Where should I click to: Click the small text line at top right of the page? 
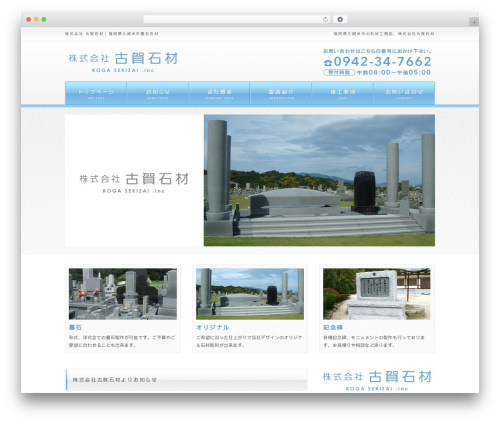tap(384, 34)
